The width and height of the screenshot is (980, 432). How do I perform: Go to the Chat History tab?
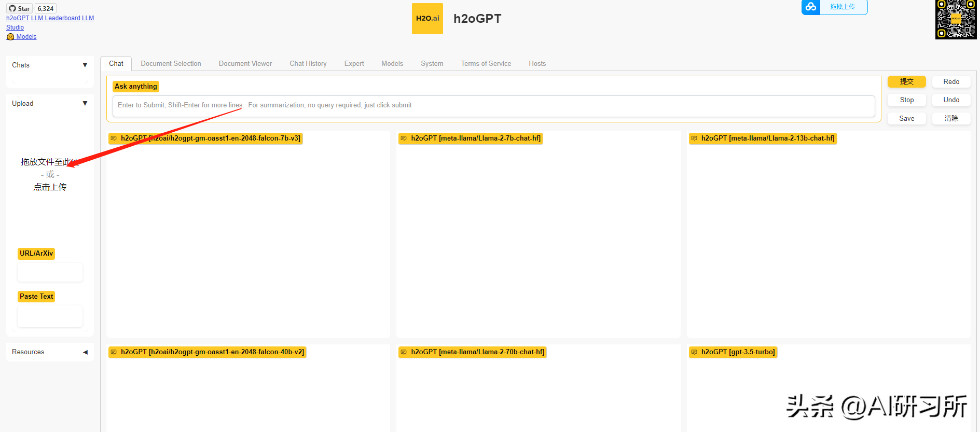point(308,63)
